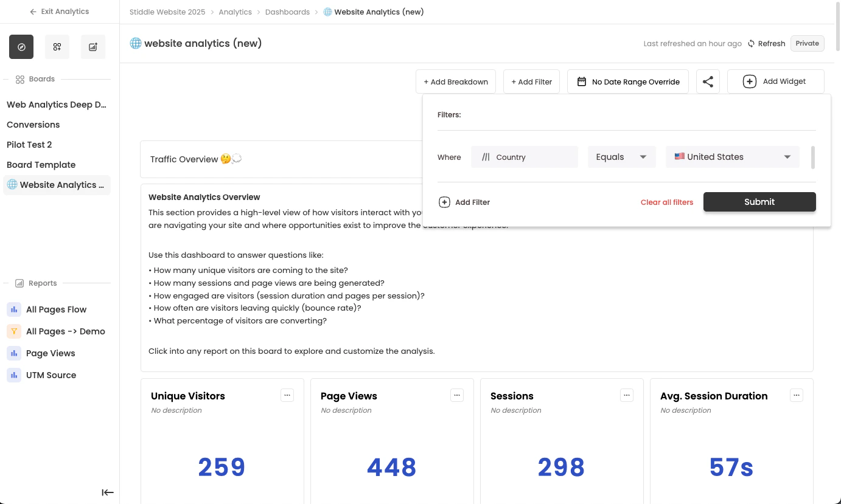Viewport: 841px width, 504px height.
Task: Click the Country filter property field
Action: (525, 157)
